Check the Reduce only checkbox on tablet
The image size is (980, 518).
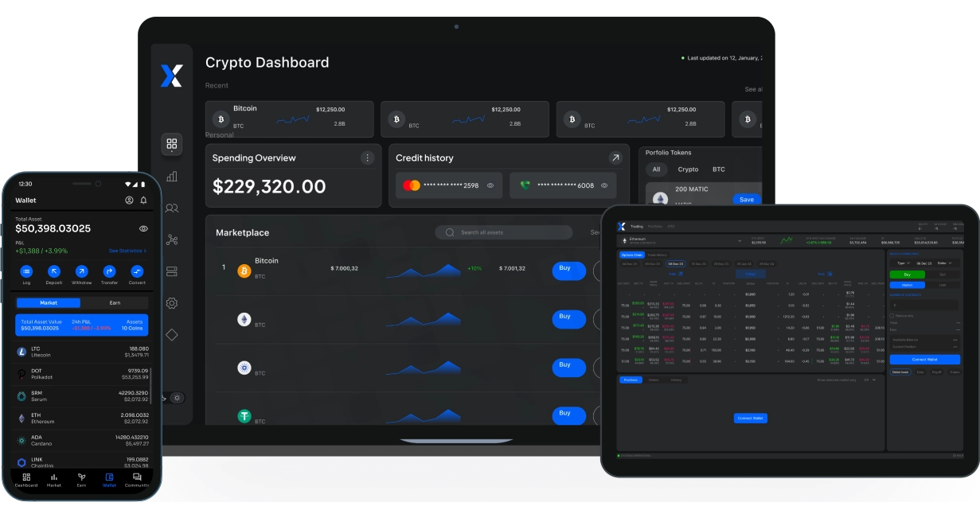tap(892, 316)
